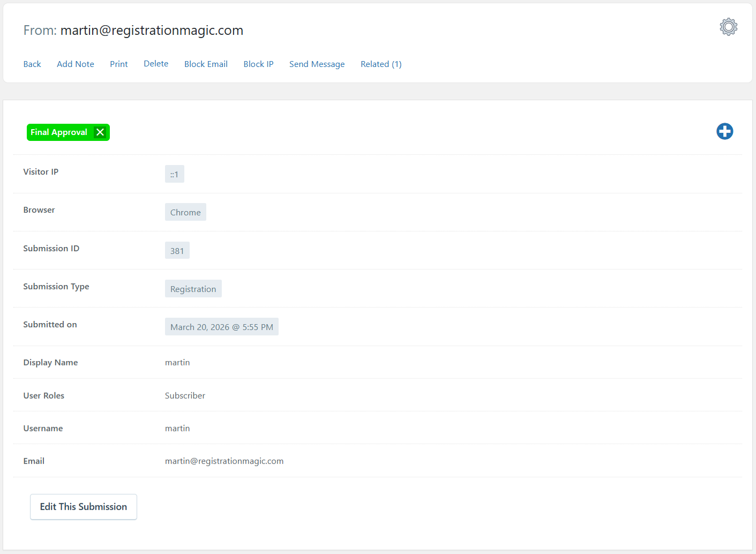756x554 pixels.
Task: Open the gear settings icon
Action: pos(728,27)
